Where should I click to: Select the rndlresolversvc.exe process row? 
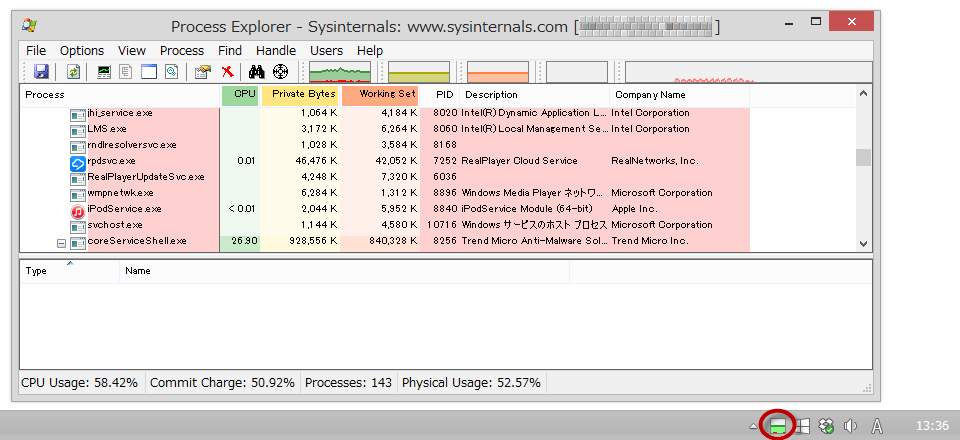[x=385, y=145]
